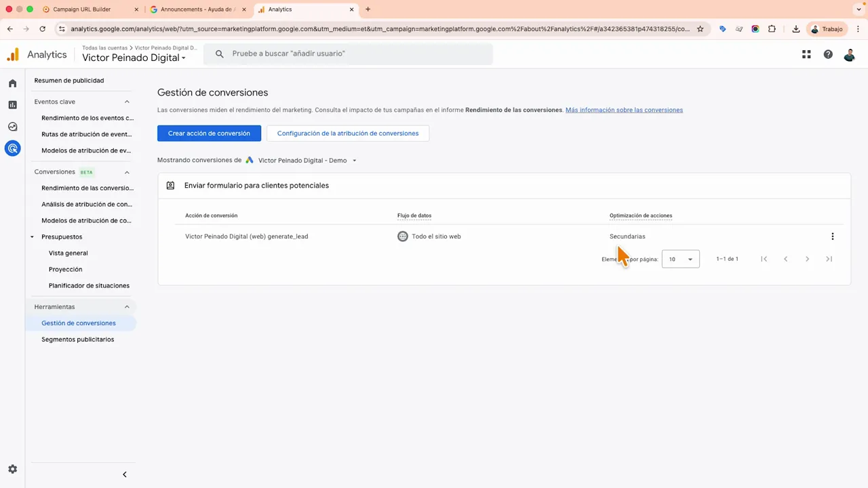Viewport: 868px width, 488px height.
Task: Click Todas las cuentas breadcrumb
Action: pos(104,48)
